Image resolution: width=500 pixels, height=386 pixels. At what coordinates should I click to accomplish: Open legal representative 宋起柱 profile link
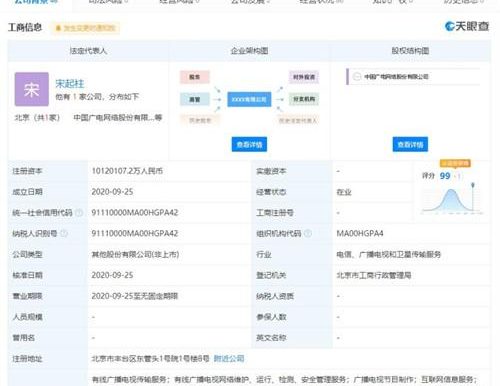(x=70, y=83)
